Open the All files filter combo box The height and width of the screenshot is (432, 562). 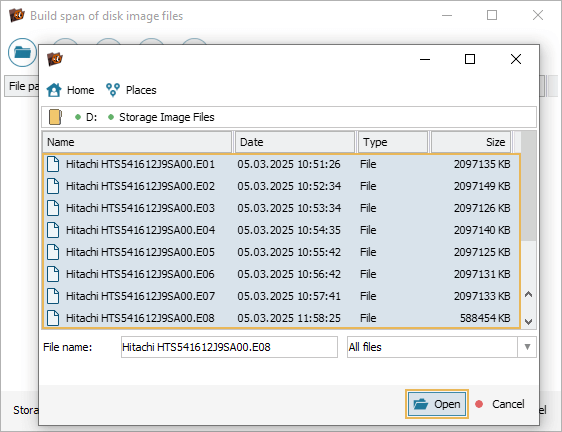pos(442,347)
